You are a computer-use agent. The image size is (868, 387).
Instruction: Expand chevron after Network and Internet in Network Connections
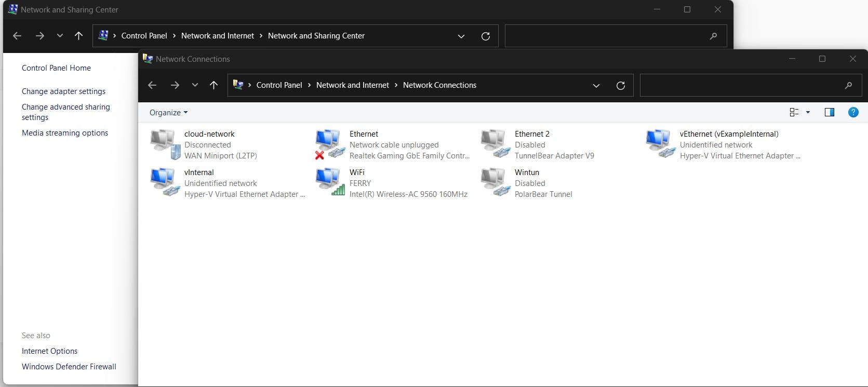[x=396, y=85]
